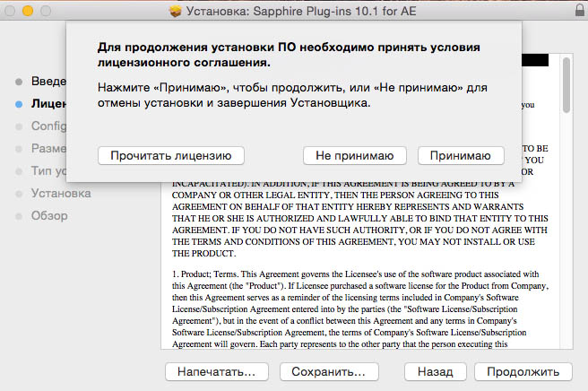
Task: Open Прочитать лицензию to read license
Action: (x=171, y=155)
